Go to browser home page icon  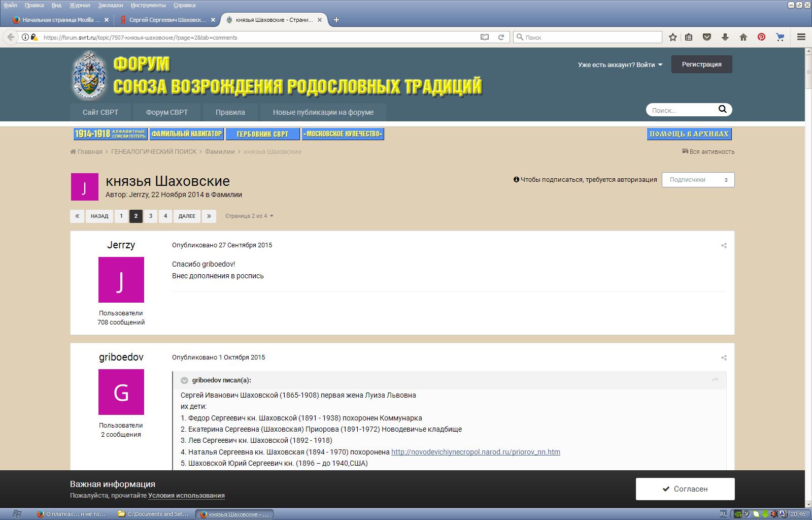point(743,37)
